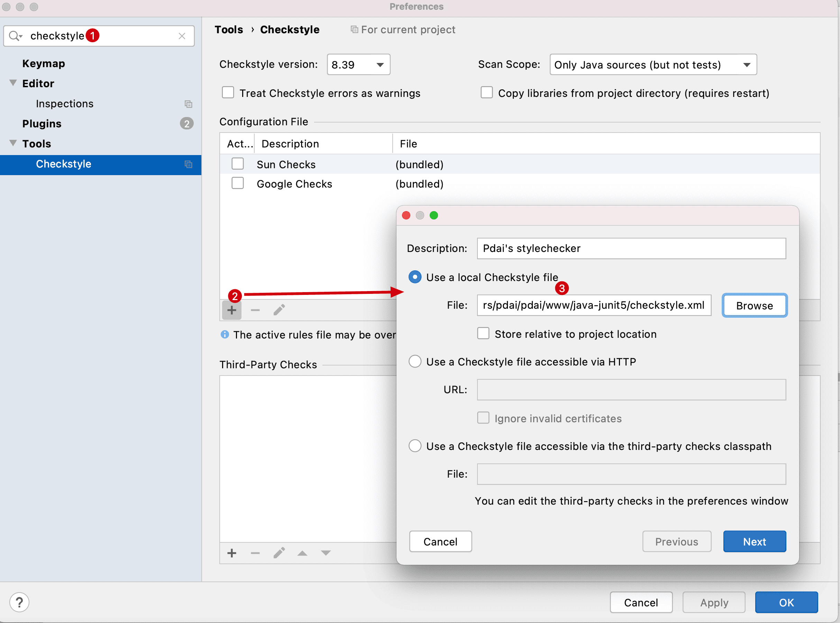
Task: Open the help question mark button
Action: [x=19, y=602]
